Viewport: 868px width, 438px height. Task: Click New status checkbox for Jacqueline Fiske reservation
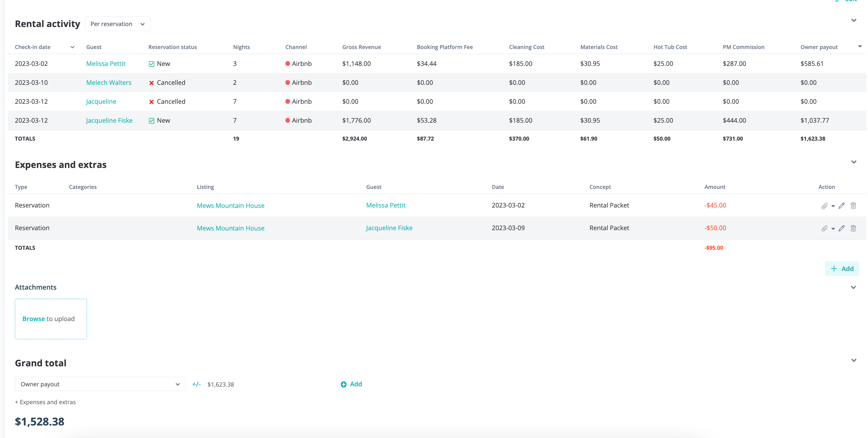[x=152, y=121]
